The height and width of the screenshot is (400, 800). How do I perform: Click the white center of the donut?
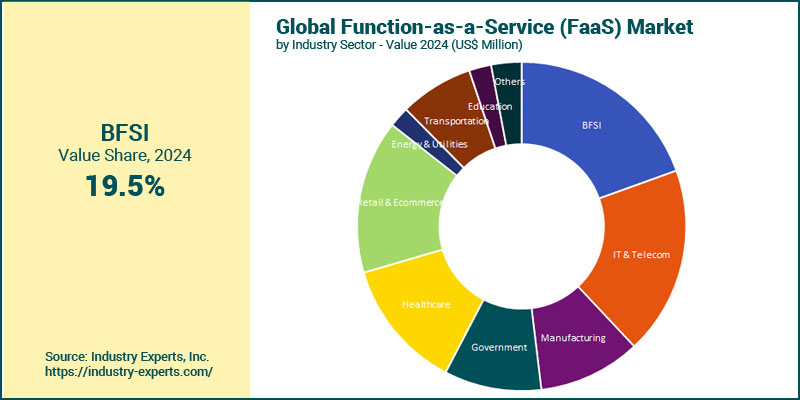(521, 226)
